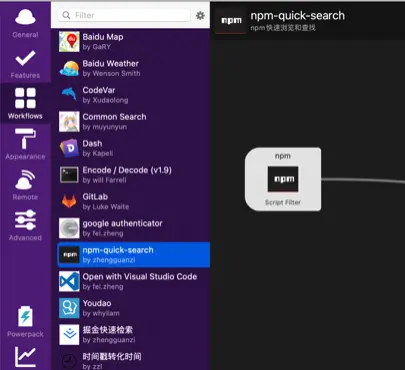Select the Dash workflow name

pos(92,144)
